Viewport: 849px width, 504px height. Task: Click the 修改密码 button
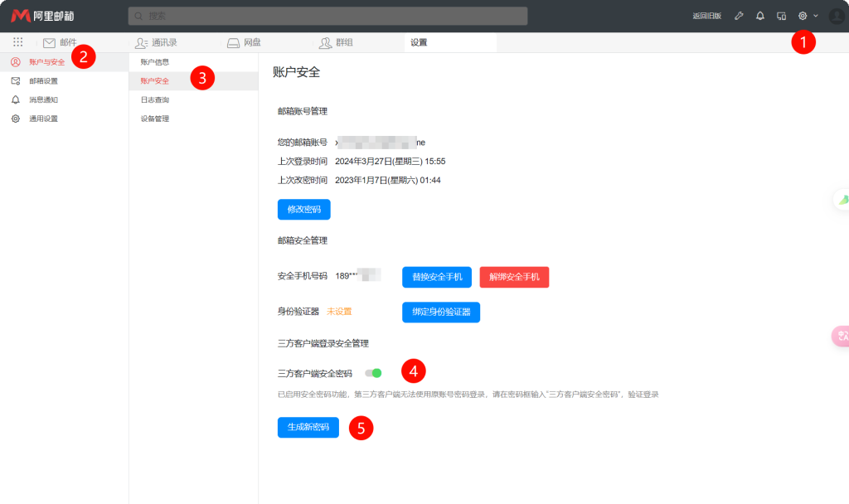(303, 210)
